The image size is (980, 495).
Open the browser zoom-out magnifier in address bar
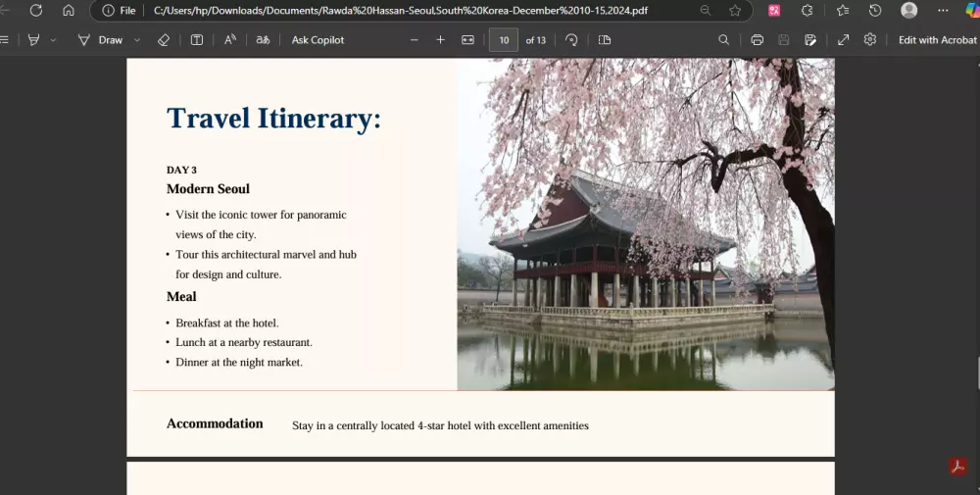tap(705, 11)
